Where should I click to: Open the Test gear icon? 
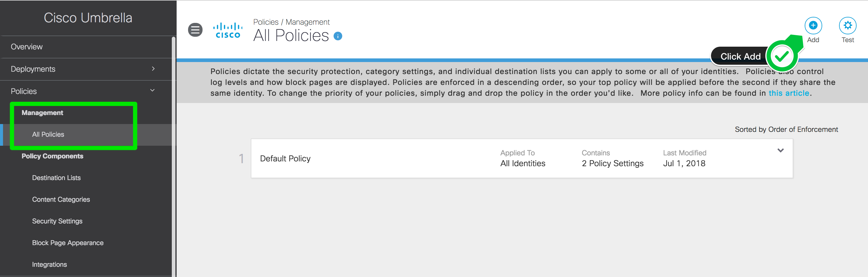click(848, 25)
